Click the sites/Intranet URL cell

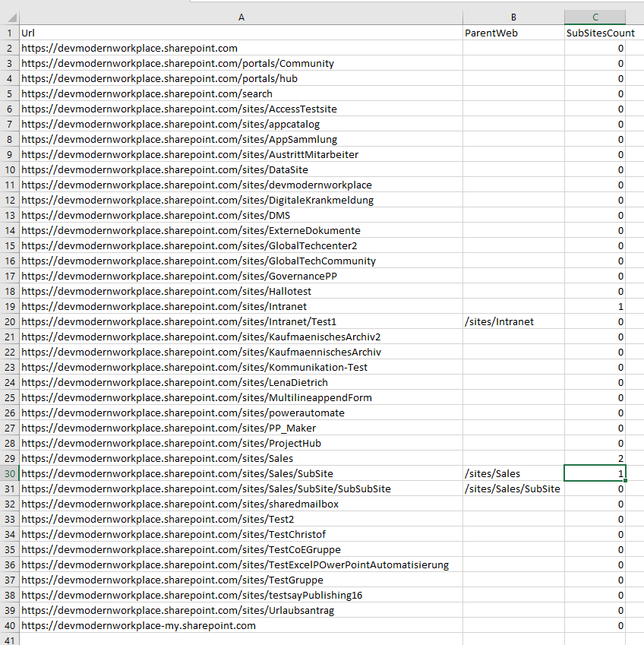[x=241, y=307]
